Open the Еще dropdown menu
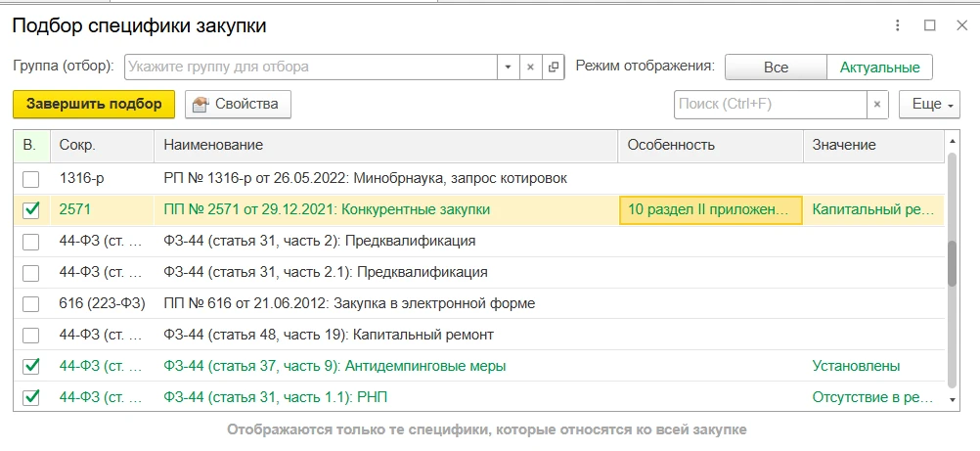Viewport: 980px width, 451px height. pyautogui.click(x=929, y=104)
